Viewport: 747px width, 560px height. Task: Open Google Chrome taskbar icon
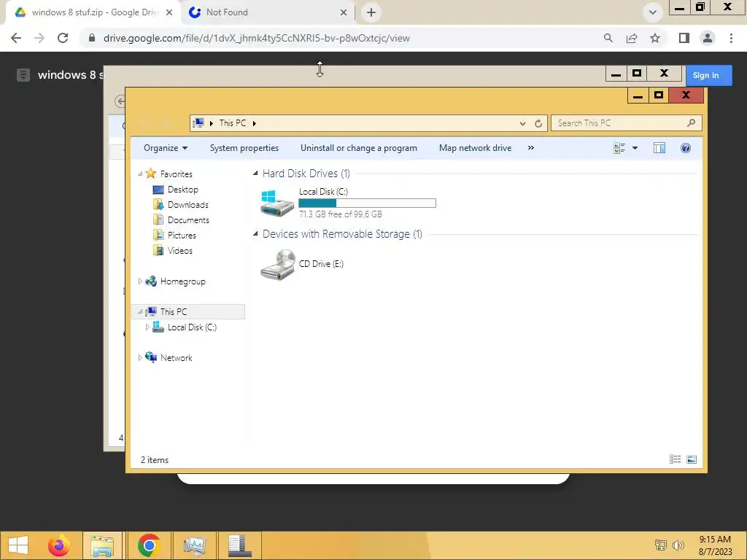pos(149,545)
